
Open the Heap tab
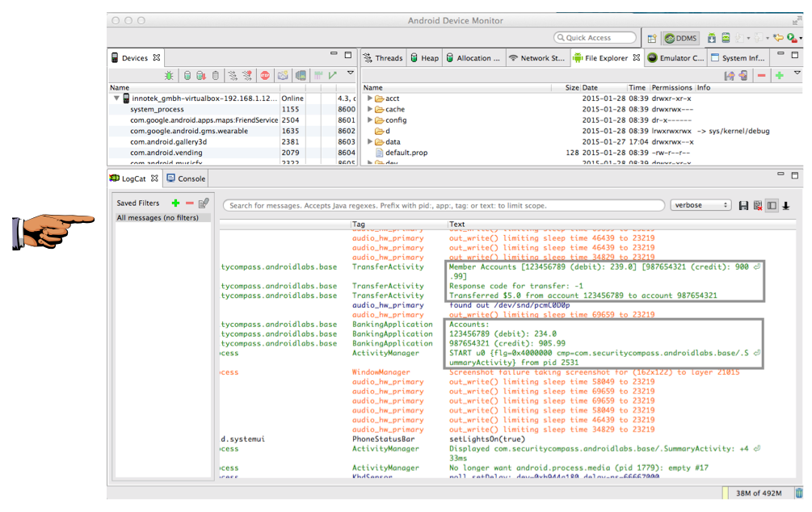(x=424, y=58)
